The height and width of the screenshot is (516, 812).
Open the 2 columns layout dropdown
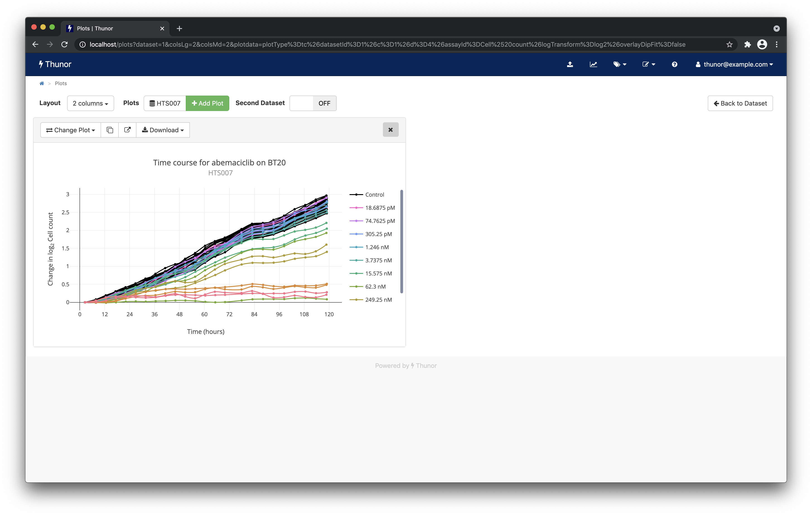coord(90,103)
